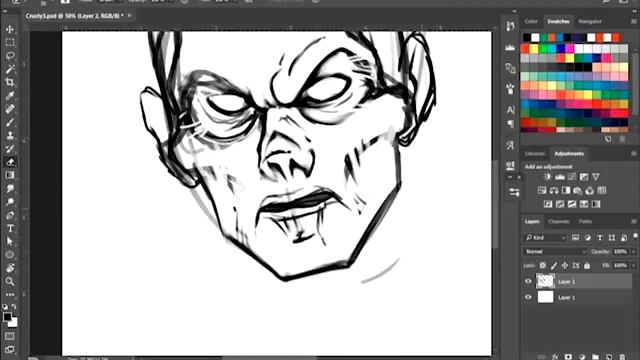Image resolution: width=640 pixels, height=360 pixels.
Task: Create a new group folder
Action: coord(595,357)
